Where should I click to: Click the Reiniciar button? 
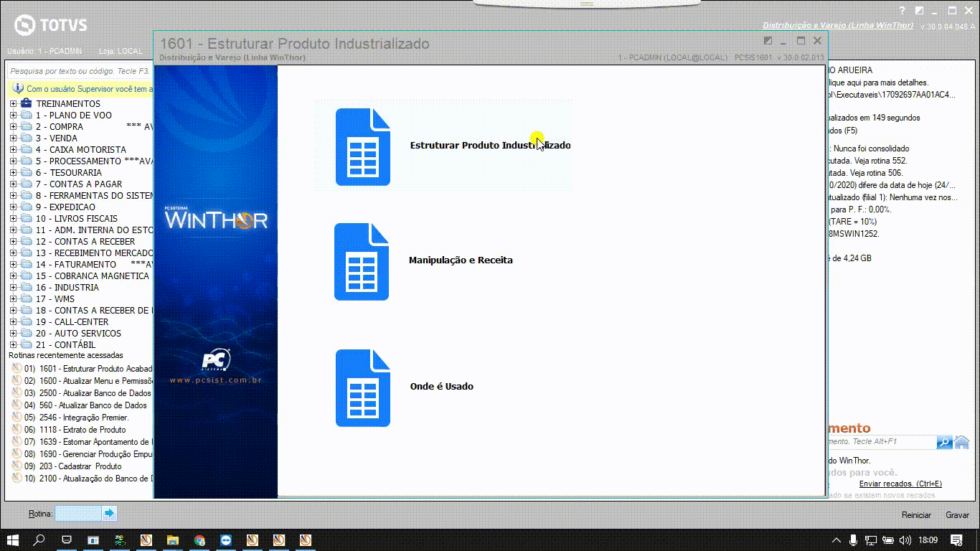pyautogui.click(x=916, y=515)
